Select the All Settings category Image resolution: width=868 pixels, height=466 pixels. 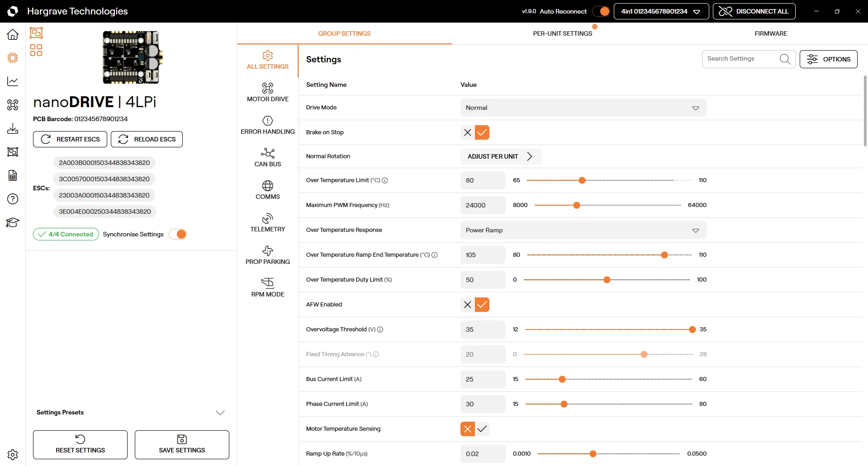pyautogui.click(x=268, y=60)
